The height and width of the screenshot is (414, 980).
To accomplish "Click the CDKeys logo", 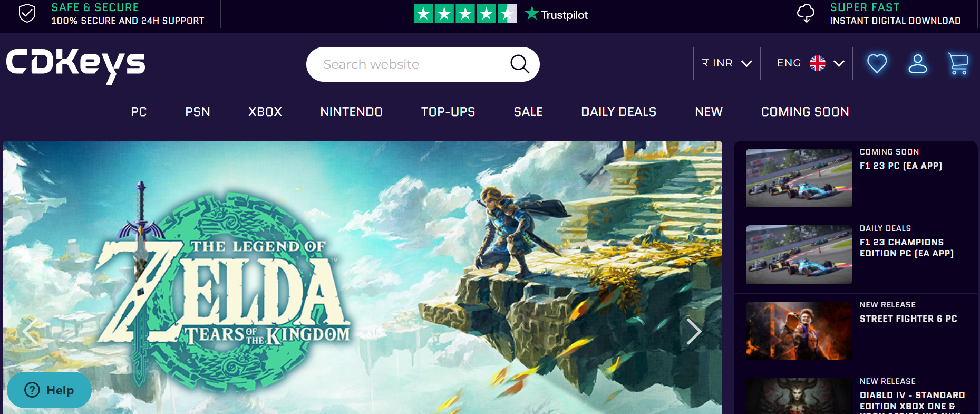I will pos(75,65).
